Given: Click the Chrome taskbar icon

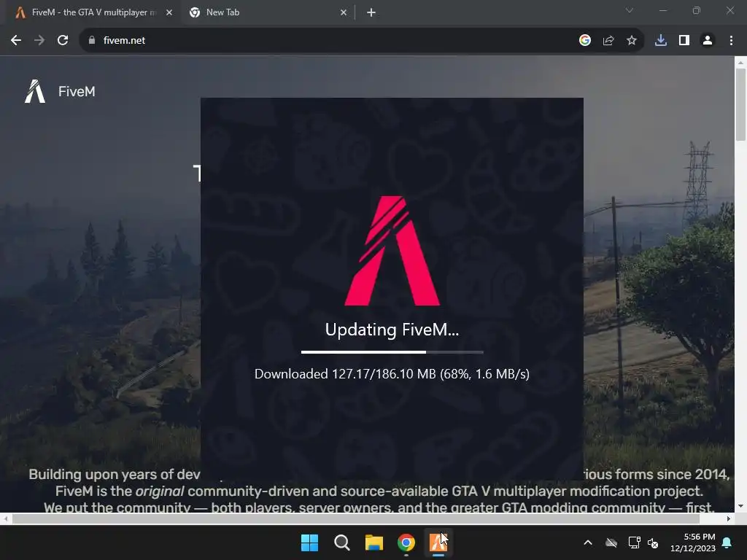Looking at the screenshot, I should (x=406, y=542).
